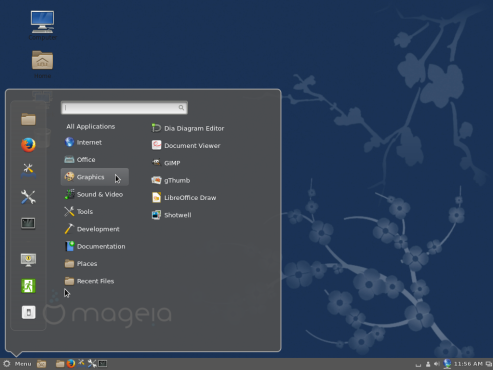Open the wrench and screwdriver settings favorite
The height and width of the screenshot is (370, 493).
point(28,197)
